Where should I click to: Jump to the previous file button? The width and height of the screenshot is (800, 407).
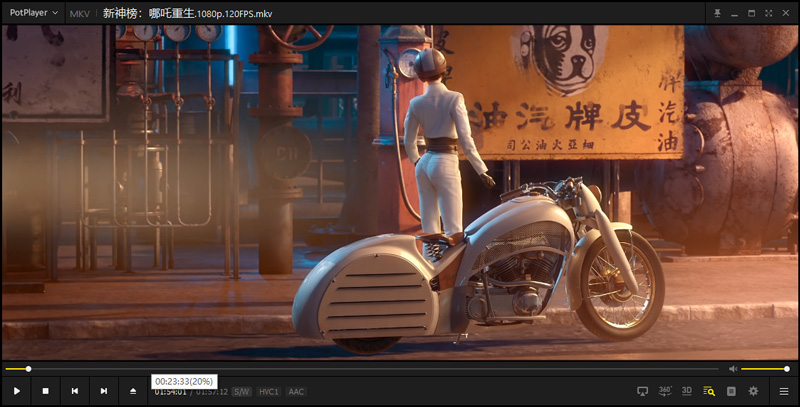74,391
